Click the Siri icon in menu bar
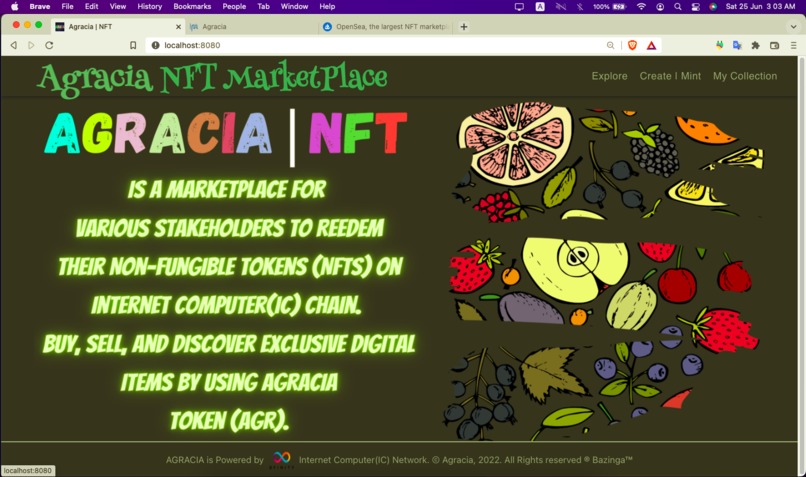 pos(713,7)
